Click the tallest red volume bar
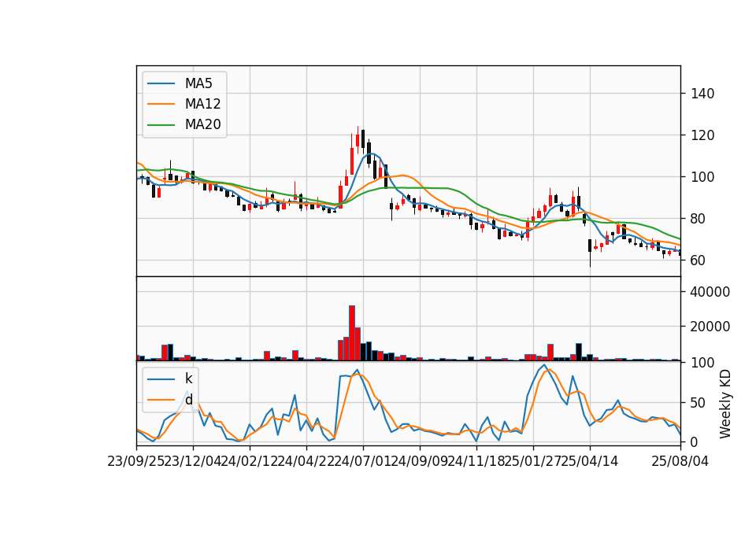Viewport: 756px width, 543px height. coord(352,333)
